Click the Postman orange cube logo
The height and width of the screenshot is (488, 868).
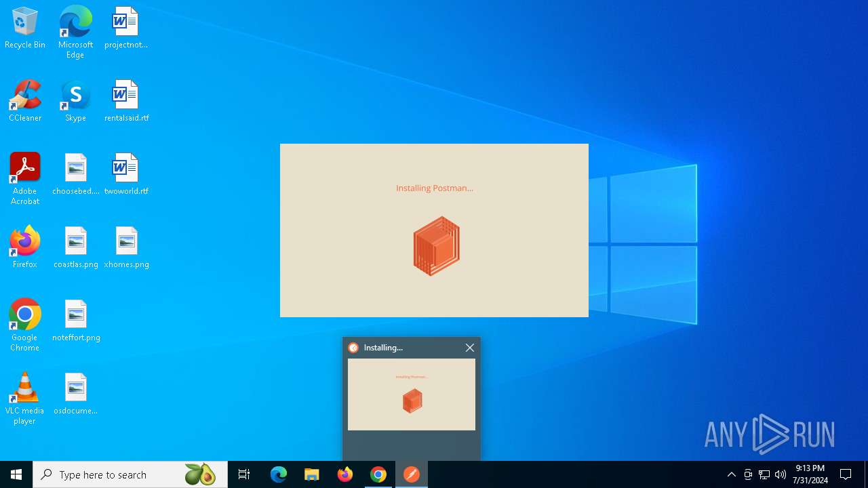coord(436,246)
